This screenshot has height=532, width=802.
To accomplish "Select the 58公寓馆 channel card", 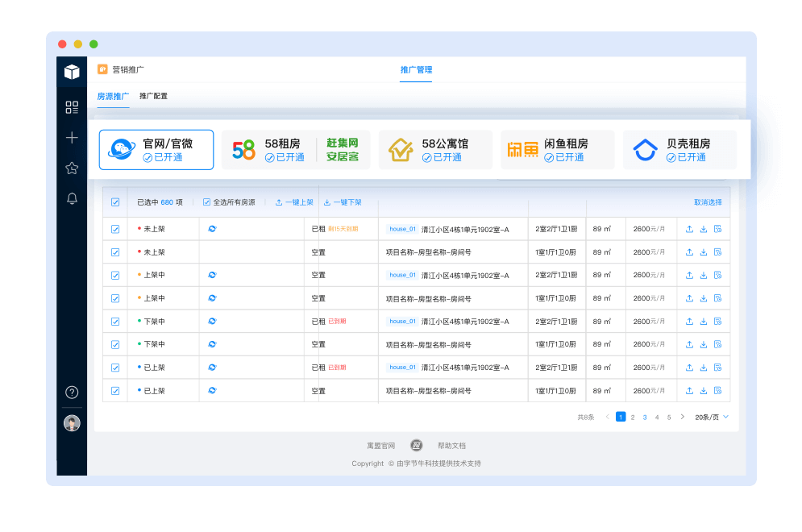I will click(435, 149).
